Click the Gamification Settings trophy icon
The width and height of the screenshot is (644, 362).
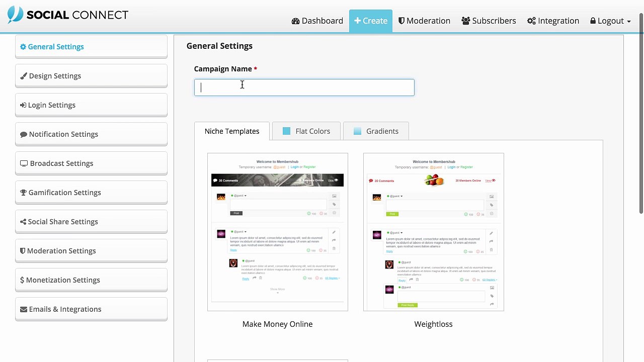pyautogui.click(x=23, y=193)
